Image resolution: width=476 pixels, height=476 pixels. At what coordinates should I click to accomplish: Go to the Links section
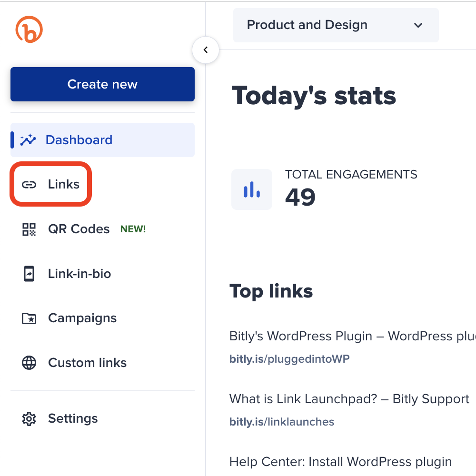[51, 184]
